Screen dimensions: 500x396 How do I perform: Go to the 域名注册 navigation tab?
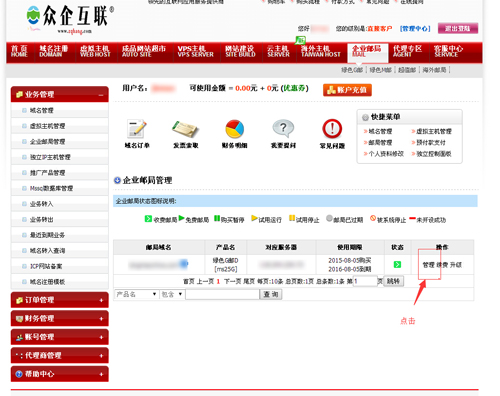pos(53,51)
